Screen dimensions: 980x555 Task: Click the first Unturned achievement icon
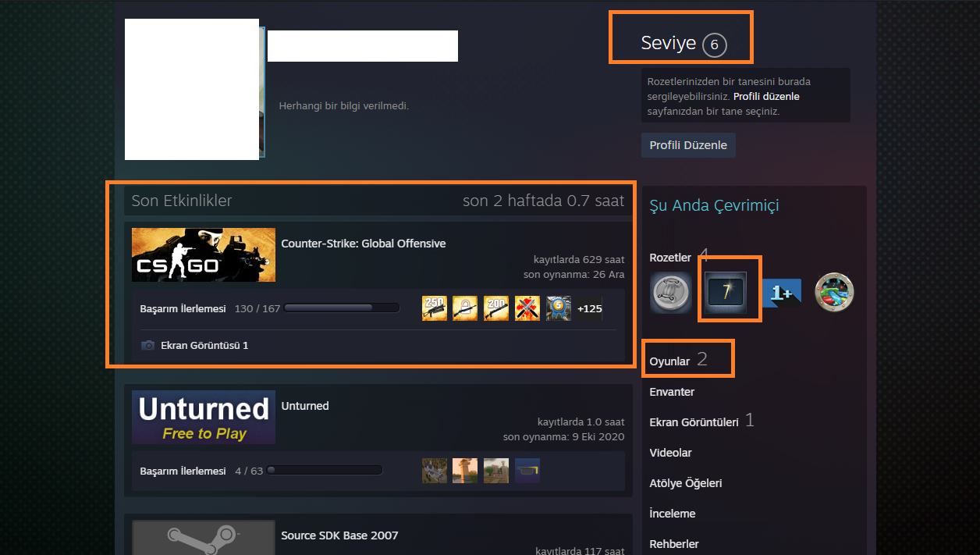click(x=435, y=471)
